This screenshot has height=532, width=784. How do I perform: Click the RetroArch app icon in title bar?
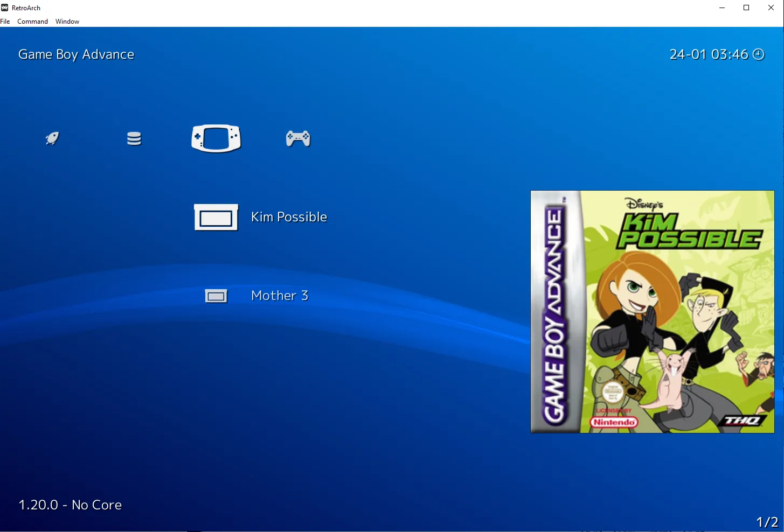[5, 8]
